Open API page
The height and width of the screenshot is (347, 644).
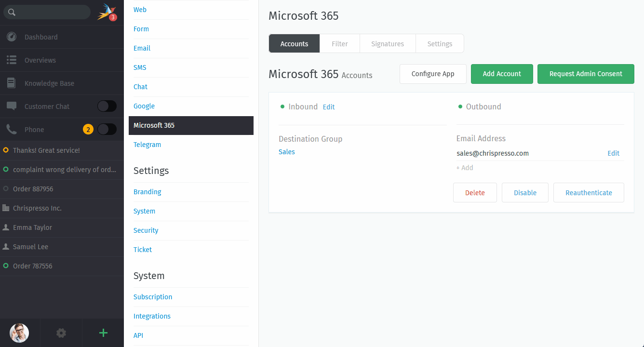(x=138, y=335)
